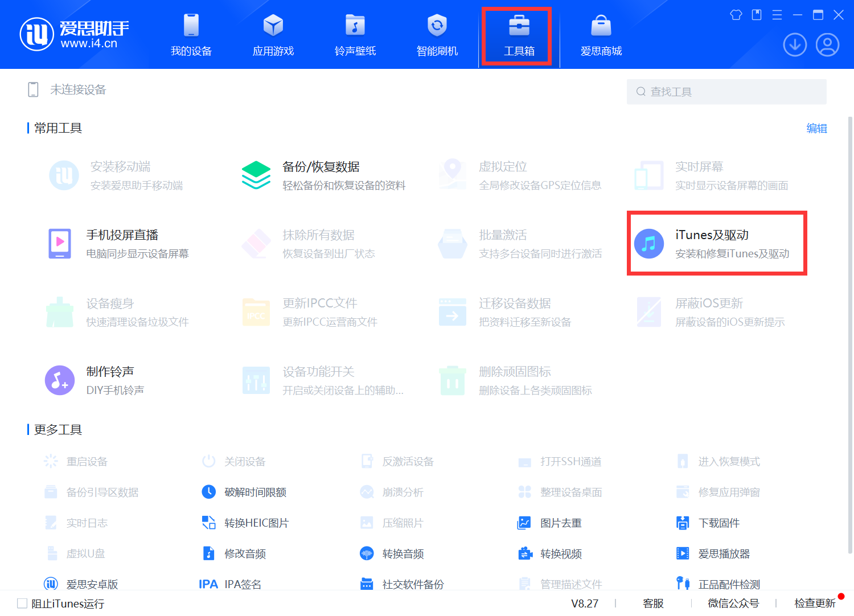Launch 制作铃声 tool
The height and width of the screenshot is (616, 854).
95,380
